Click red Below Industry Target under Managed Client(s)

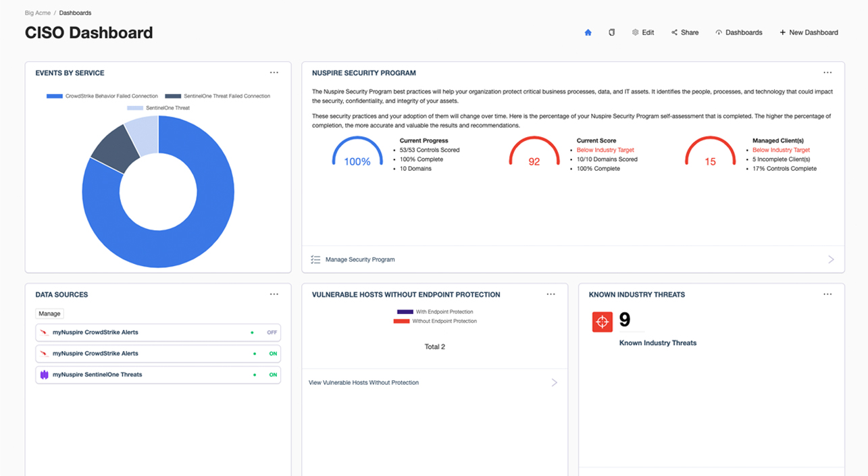pyautogui.click(x=781, y=150)
